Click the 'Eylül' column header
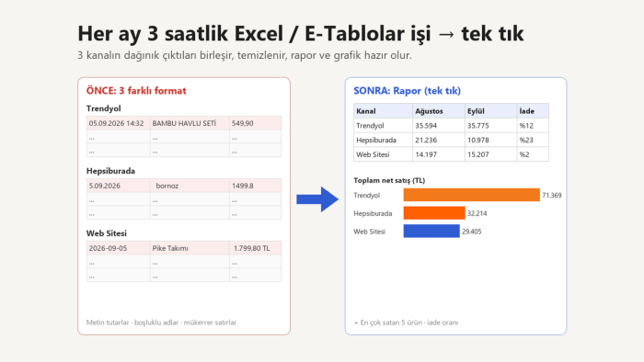 coord(490,111)
